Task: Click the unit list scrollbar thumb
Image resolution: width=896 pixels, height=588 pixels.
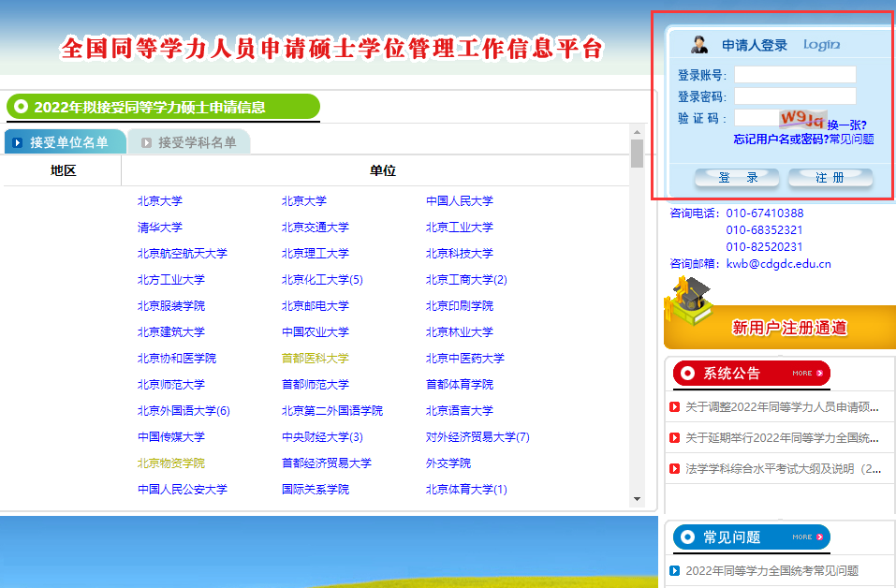Action: tap(638, 154)
